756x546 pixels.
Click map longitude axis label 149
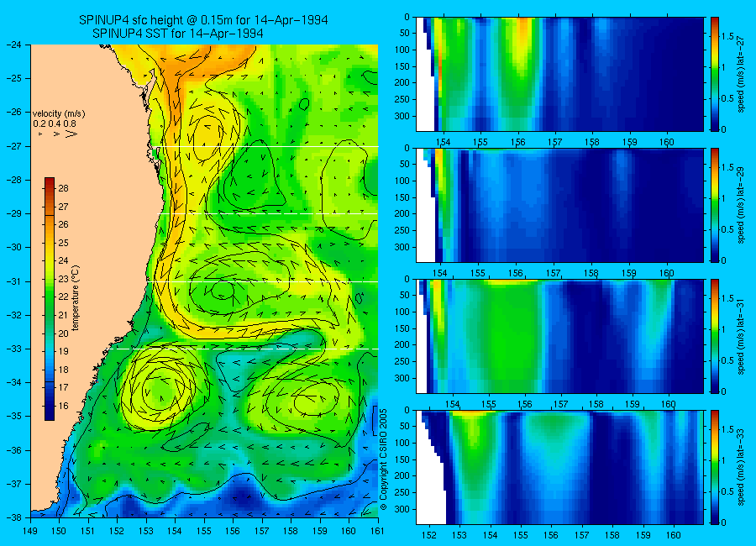tap(31, 531)
